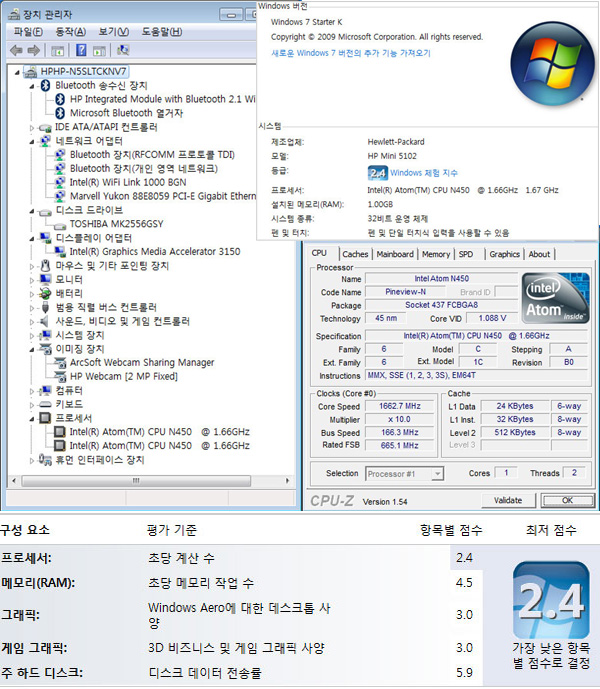Switch to the SPD tab in CPU-Z
The width and height of the screenshot is (600, 689).
point(466,254)
